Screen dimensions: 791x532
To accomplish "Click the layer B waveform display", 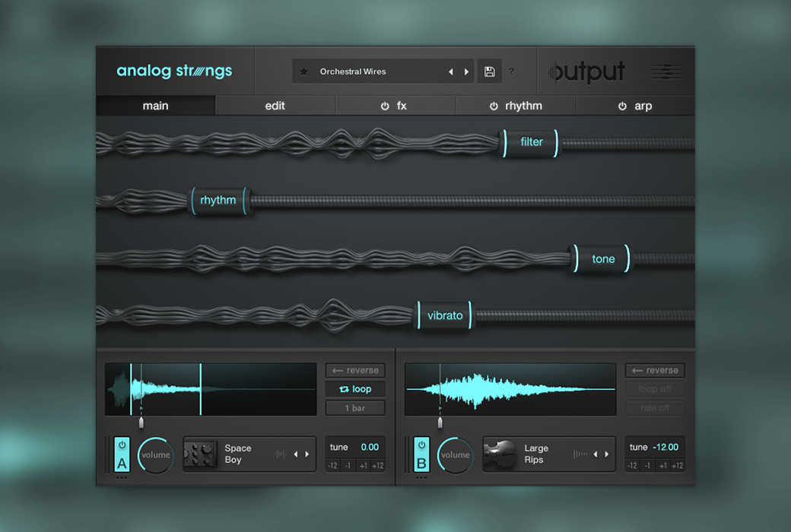I will (x=510, y=389).
